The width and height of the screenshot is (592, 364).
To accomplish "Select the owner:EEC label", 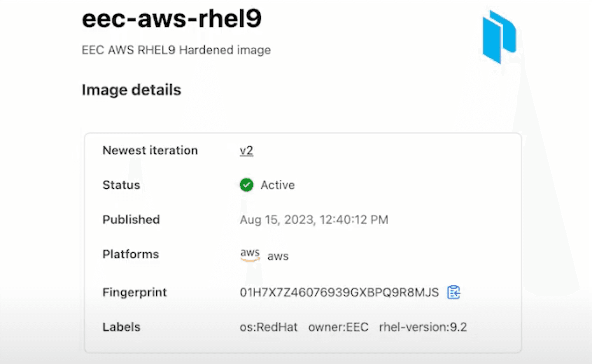I will pyautogui.click(x=338, y=327).
